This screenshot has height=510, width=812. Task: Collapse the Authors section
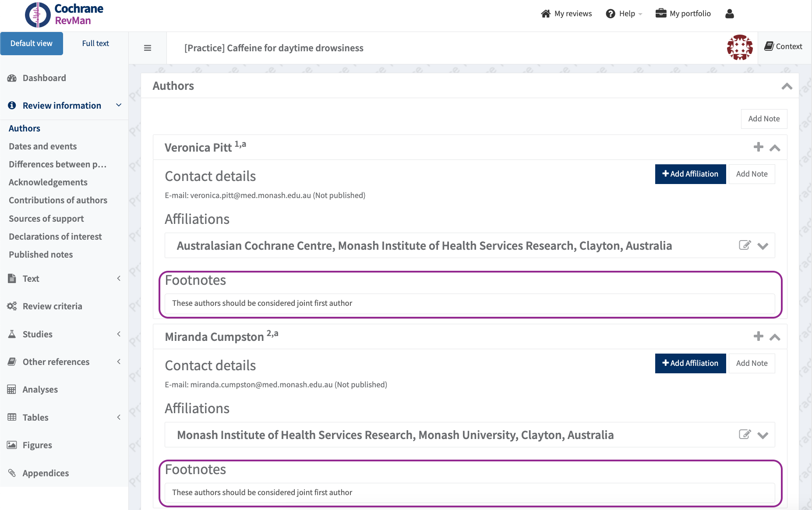(x=787, y=86)
